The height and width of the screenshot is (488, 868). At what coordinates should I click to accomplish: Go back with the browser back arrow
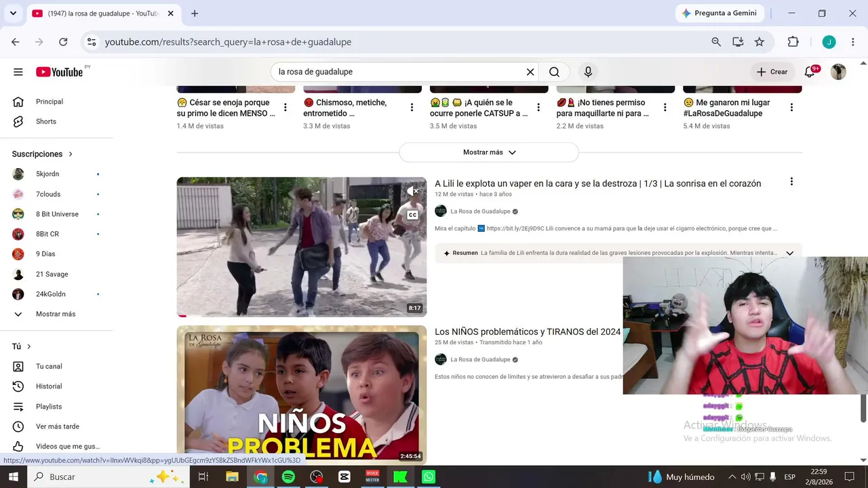pos(16,42)
